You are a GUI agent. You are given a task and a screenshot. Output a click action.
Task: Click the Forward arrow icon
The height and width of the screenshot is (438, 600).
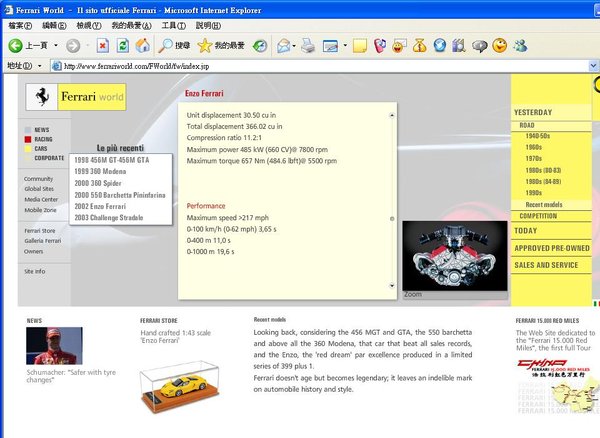(x=73, y=46)
